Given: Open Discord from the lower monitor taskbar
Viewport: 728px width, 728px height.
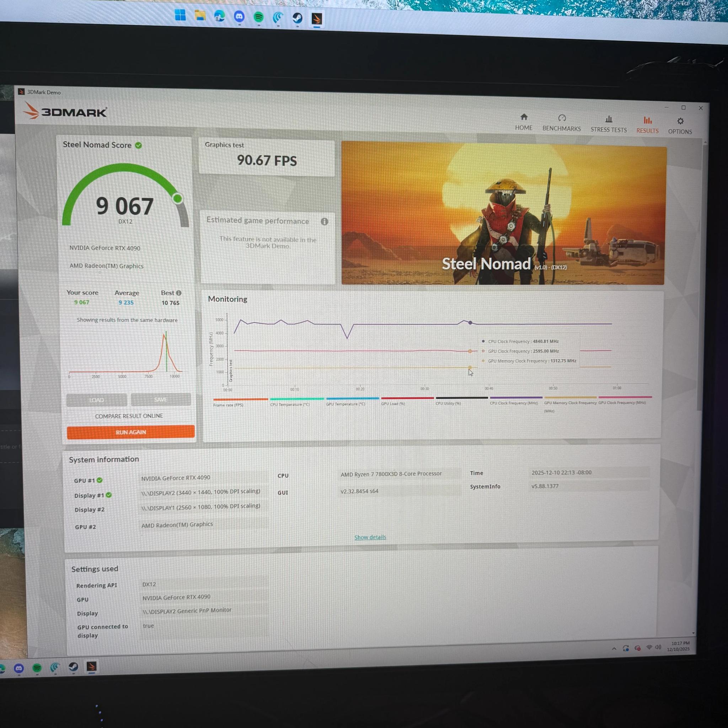Looking at the screenshot, I should click(18, 669).
